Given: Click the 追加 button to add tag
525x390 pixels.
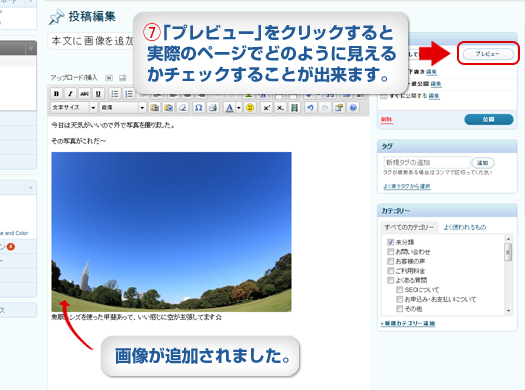Looking at the screenshot, I should click(482, 163).
